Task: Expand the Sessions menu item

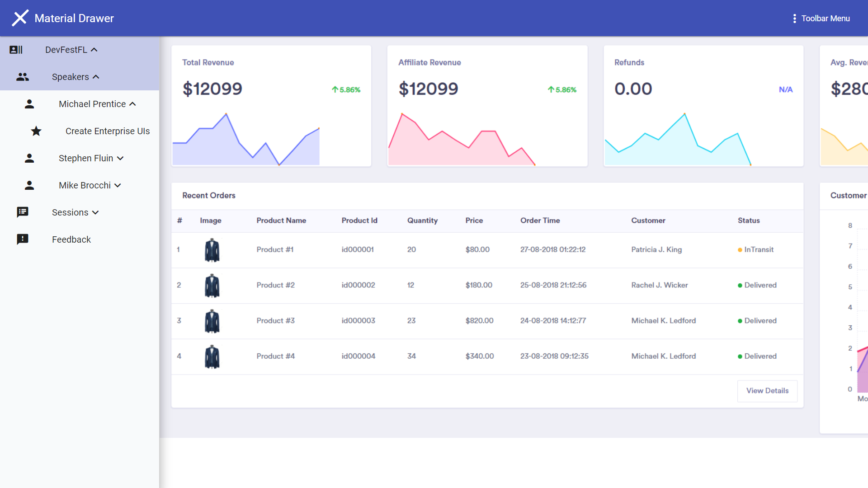Action: (95, 212)
